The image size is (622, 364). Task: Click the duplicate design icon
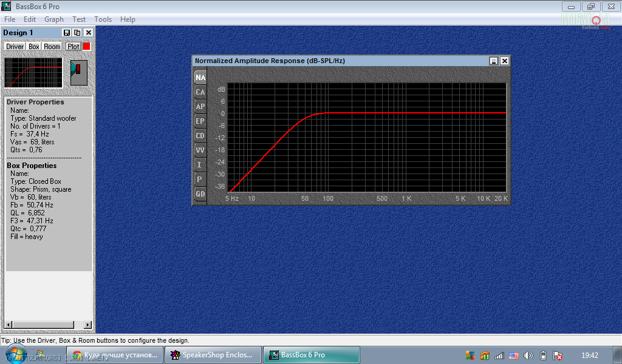(77, 33)
